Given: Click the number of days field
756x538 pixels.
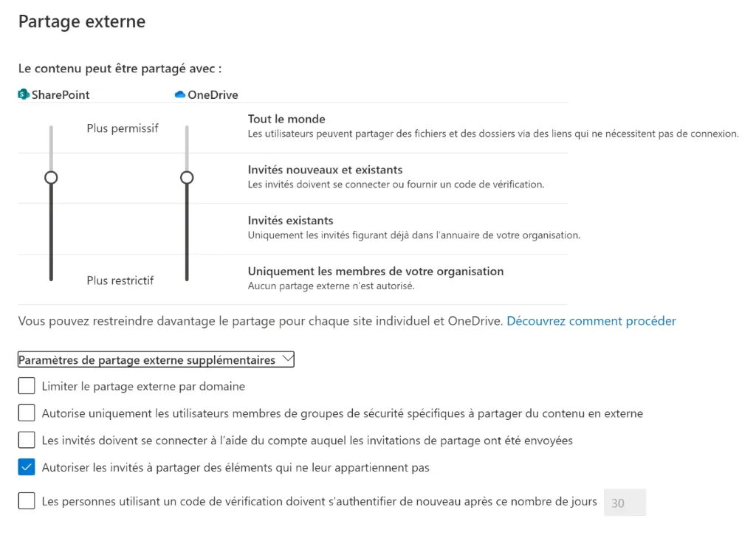Looking at the screenshot, I should coord(625,503).
